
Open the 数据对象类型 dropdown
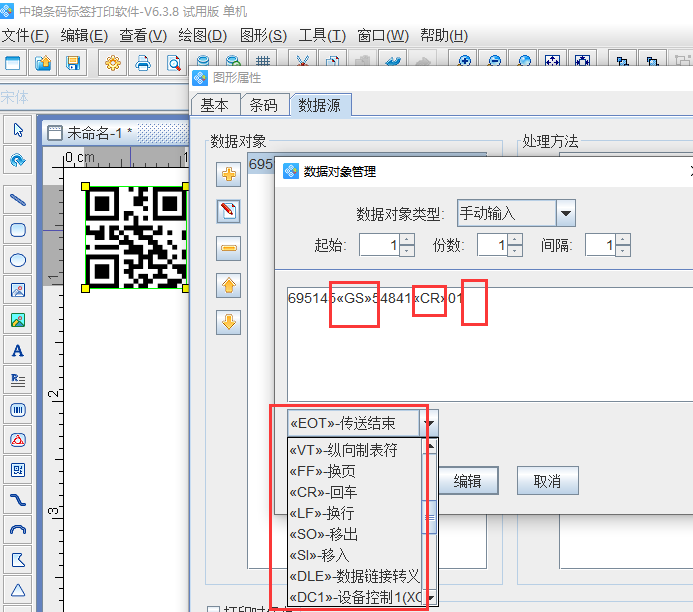pos(565,213)
